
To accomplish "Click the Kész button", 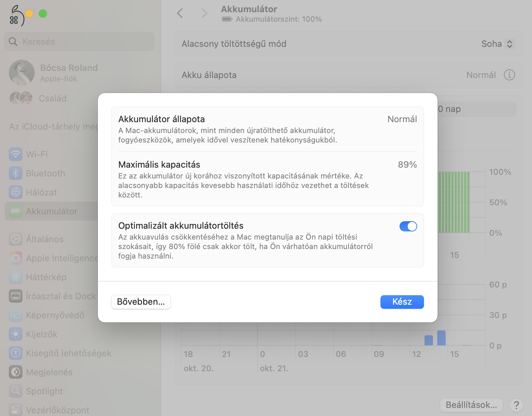I will (402, 302).
